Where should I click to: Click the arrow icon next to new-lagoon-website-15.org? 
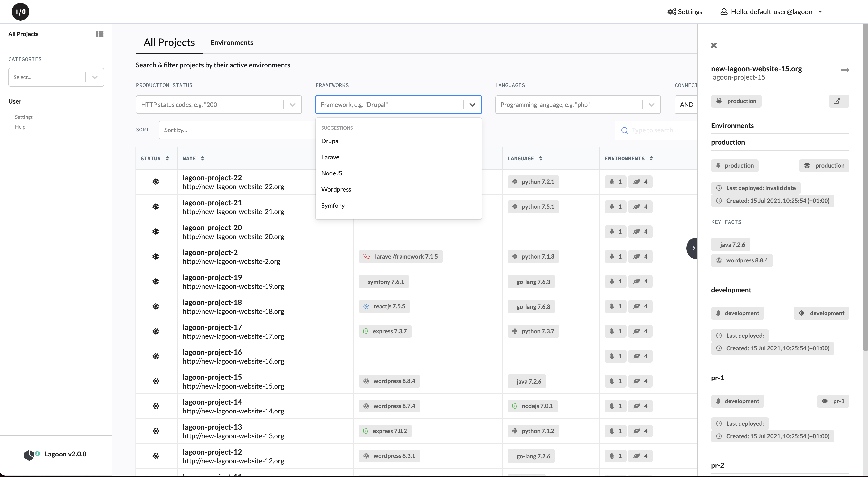[x=844, y=70]
